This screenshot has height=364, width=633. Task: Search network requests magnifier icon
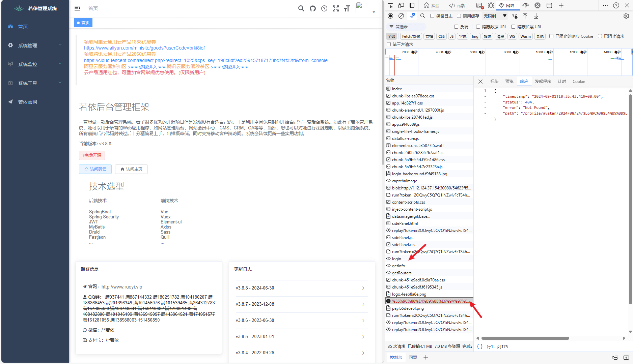click(x=423, y=16)
